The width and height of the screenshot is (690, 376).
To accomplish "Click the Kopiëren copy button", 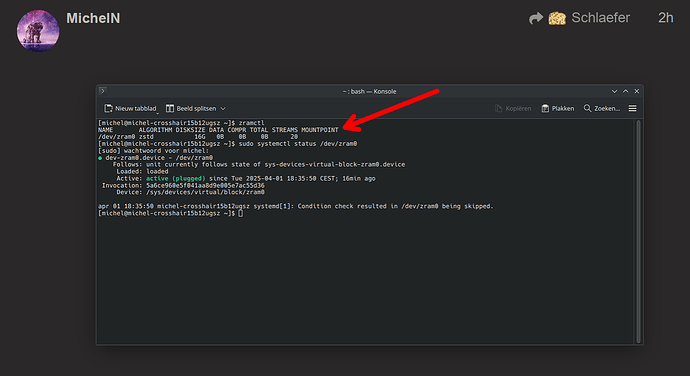I will [513, 108].
